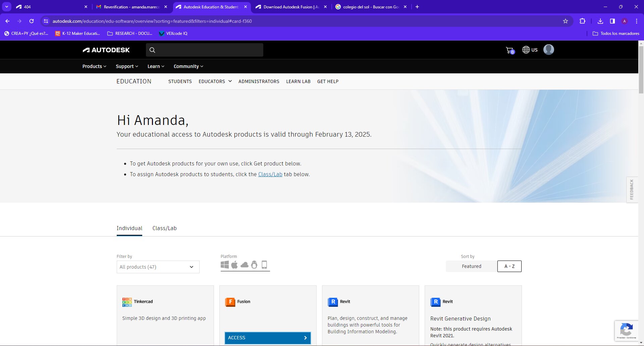This screenshot has width=644, height=346.
Task: Click the EDUCATION heading link
Action: pos(134,81)
